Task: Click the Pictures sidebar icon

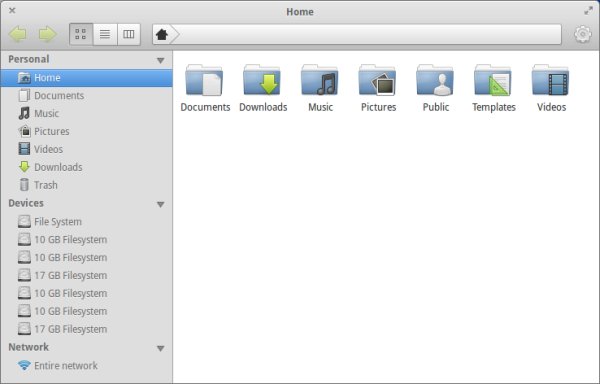Action: tap(24, 131)
